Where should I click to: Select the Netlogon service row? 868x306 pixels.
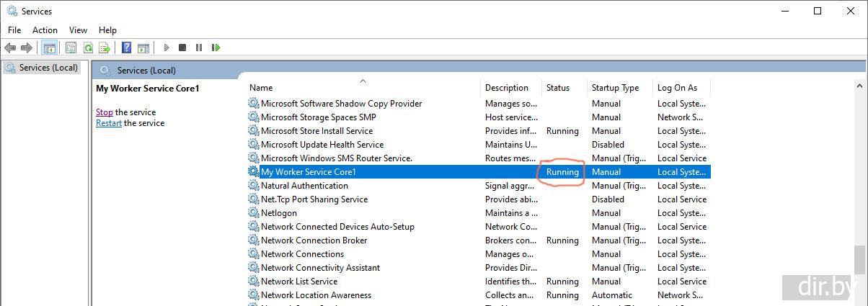279,213
